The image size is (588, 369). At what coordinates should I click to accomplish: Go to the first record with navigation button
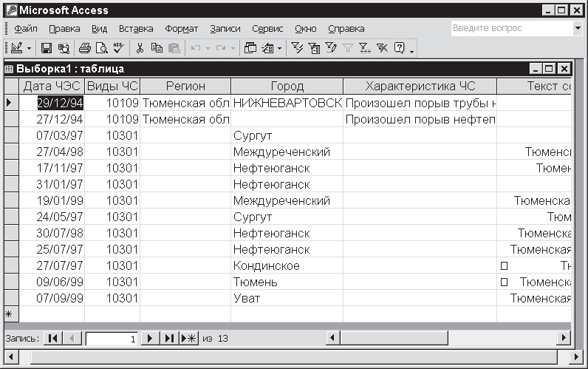click(x=52, y=338)
